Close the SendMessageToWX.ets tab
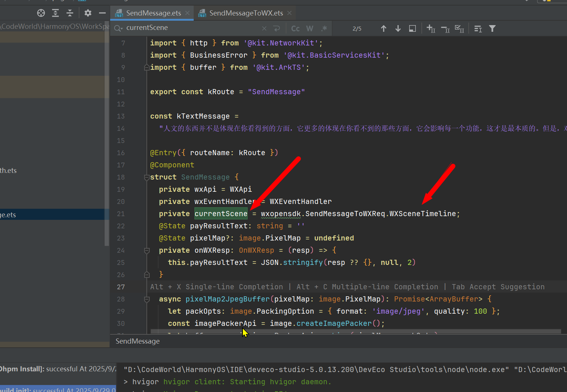The image size is (567, 392). [289, 13]
